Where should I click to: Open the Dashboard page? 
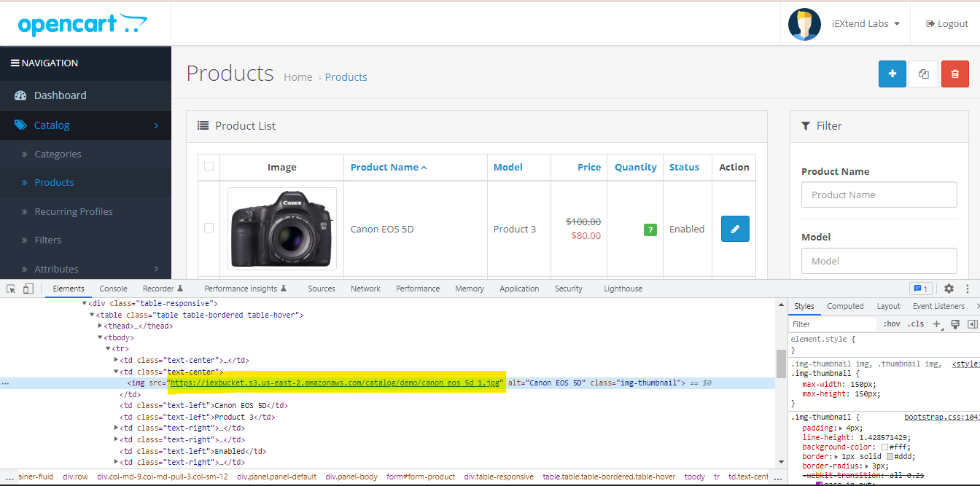coord(60,95)
